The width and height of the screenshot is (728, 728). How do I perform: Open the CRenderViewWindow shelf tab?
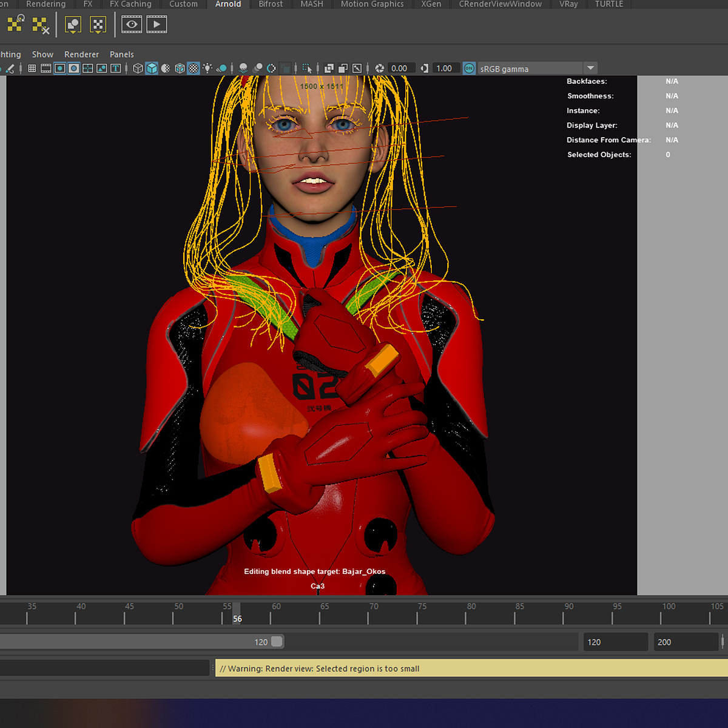coord(500,4)
